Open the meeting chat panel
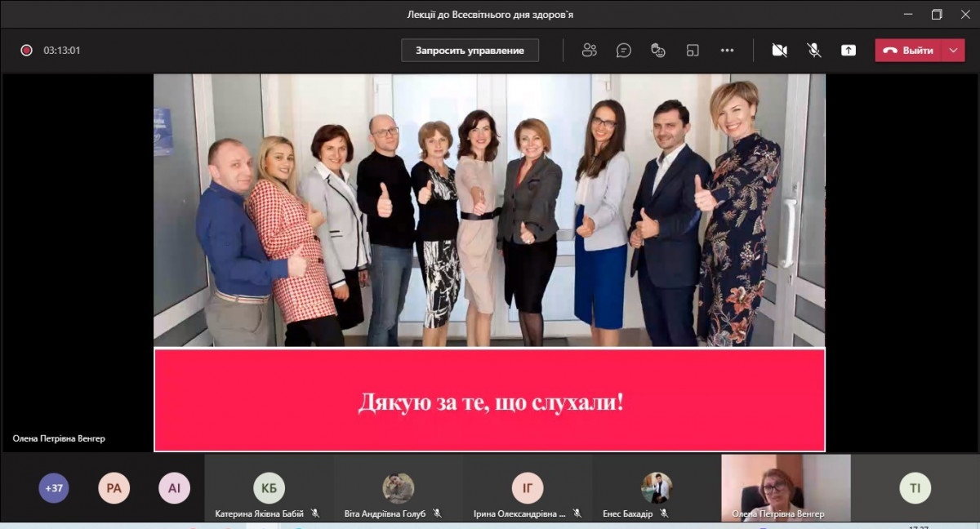Viewport: 980px width, 529px height. pos(624,51)
